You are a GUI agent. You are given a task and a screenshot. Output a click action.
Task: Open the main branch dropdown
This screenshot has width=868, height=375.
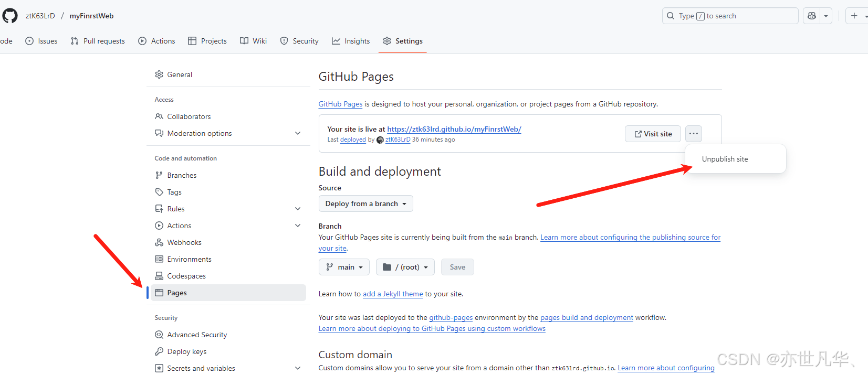(x=344, y=267)
